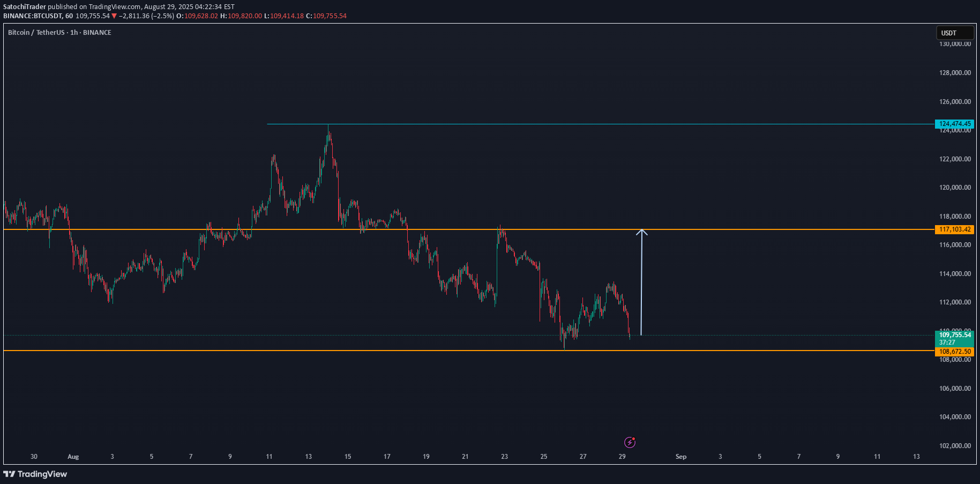Open the USDT currency selector
980x484 pixels.
(x=955, y=33)
